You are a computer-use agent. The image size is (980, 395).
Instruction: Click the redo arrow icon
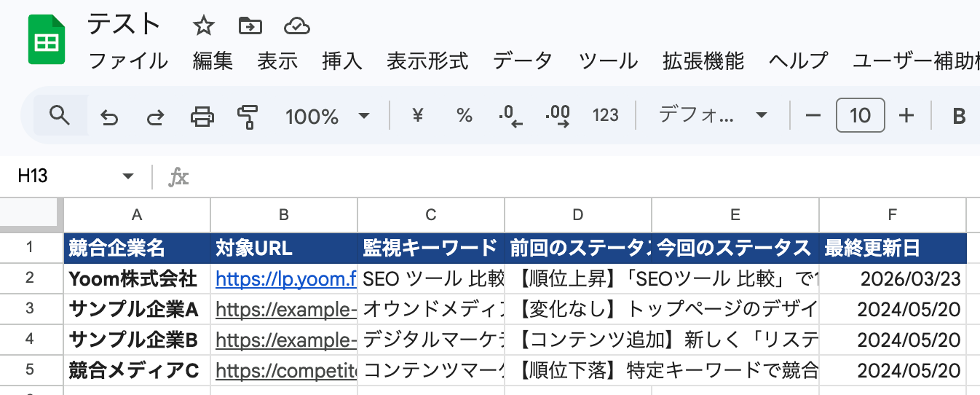click(x=155, y=116)
